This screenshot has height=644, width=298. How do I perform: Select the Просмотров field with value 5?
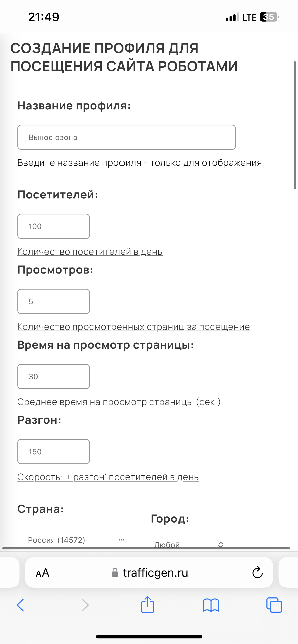[x=53, y=301]
